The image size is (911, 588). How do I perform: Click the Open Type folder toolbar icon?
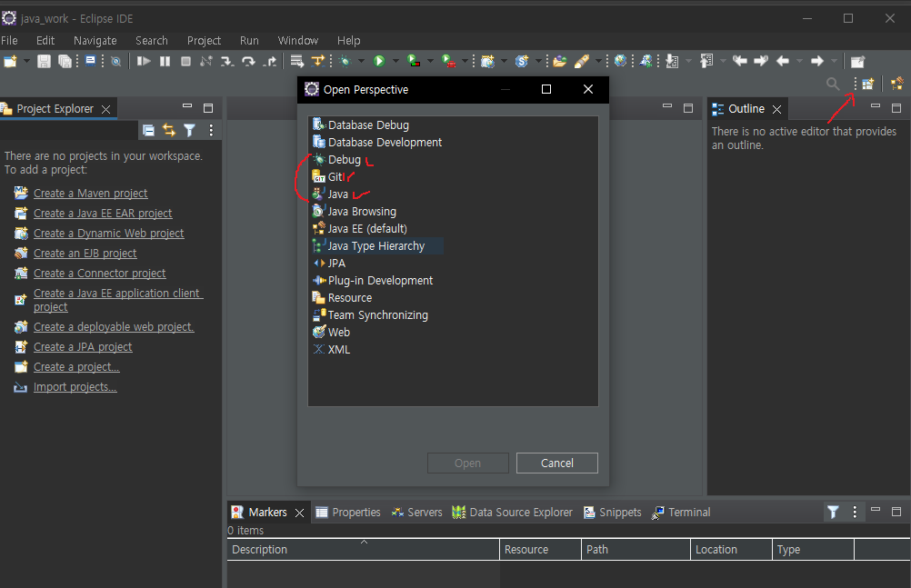(559, 61)
